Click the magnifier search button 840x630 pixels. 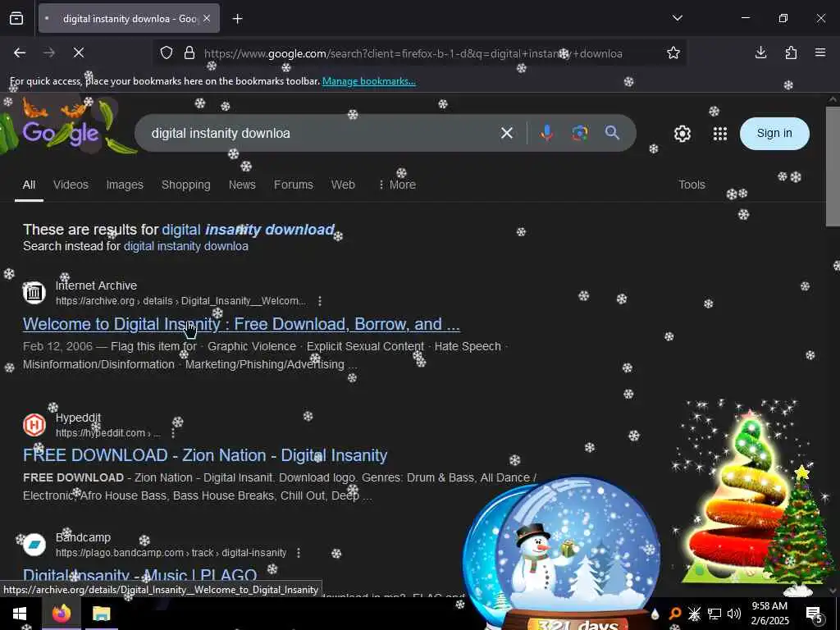pos(612,133)
